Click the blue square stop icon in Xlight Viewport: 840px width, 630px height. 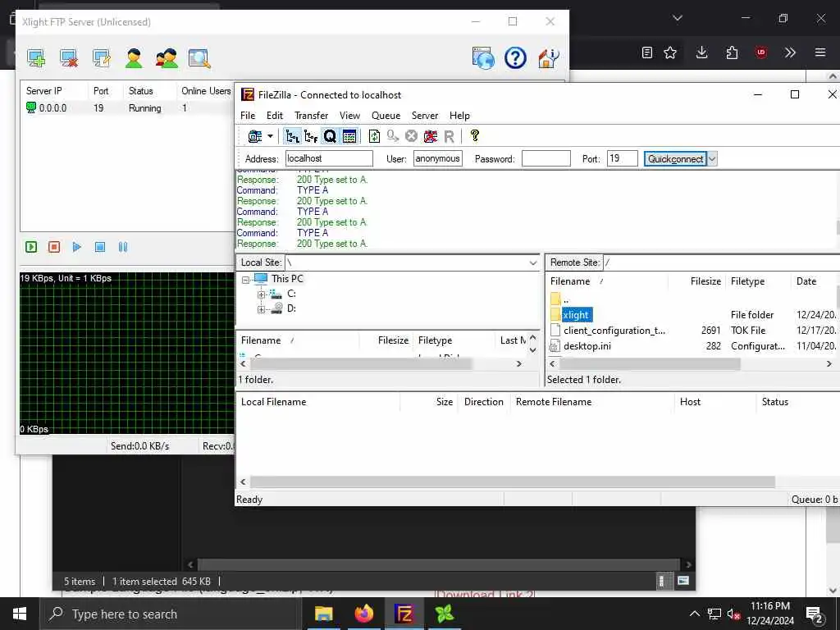(100, 247)
